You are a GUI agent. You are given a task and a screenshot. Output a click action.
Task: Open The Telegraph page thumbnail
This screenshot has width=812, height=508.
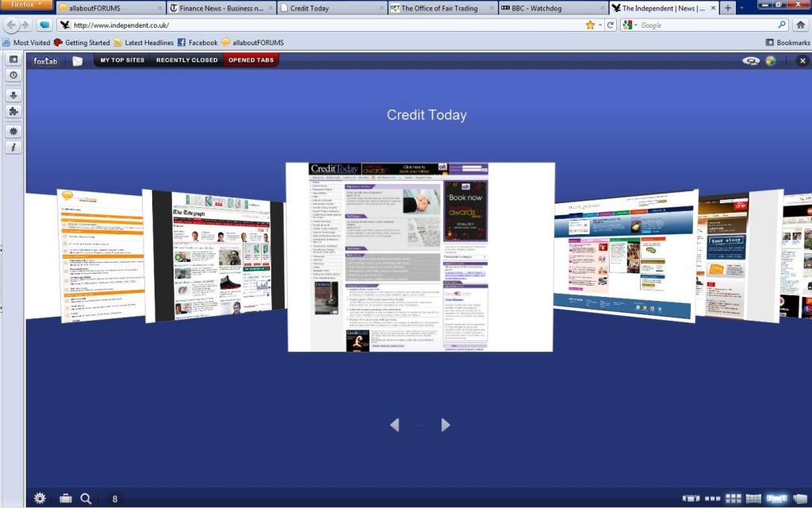click(x=214, y=256)
